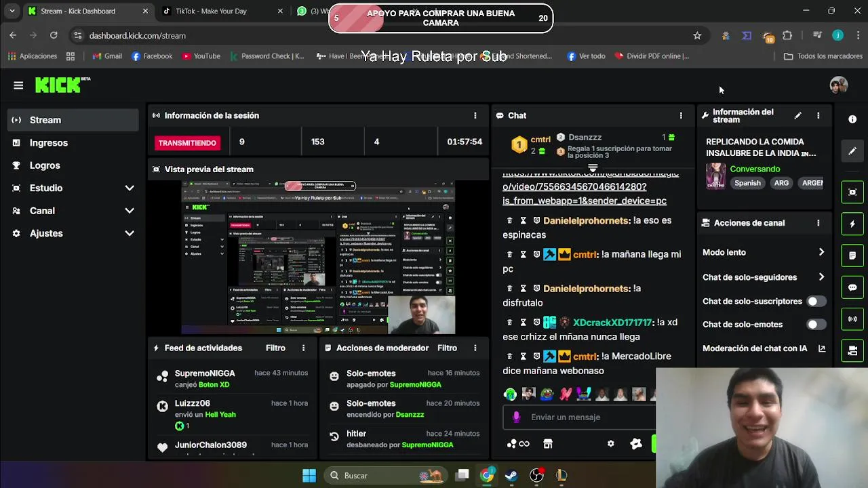Open Moderación del chat con IA link
868x488 pixels.
pyautogui.click(x=764, y=348)
